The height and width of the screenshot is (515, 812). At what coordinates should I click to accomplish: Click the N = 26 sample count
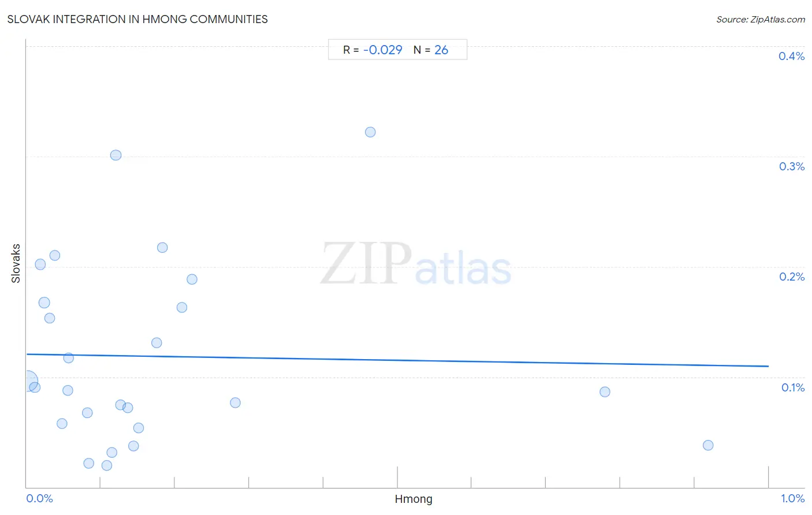click(431, 50)
